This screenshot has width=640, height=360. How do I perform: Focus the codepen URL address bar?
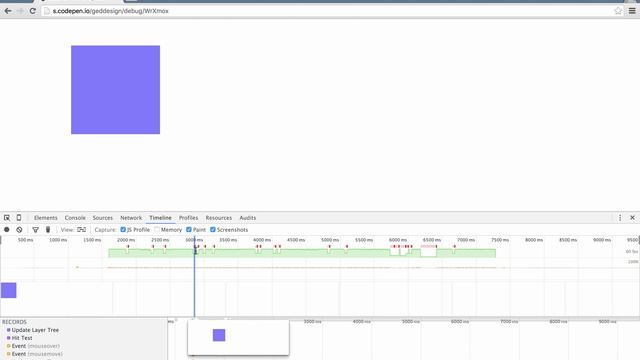(x=327, y=11)
